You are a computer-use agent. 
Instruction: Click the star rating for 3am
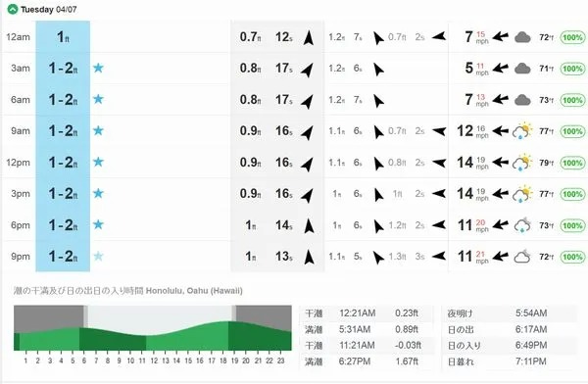[x=98, y=68]
